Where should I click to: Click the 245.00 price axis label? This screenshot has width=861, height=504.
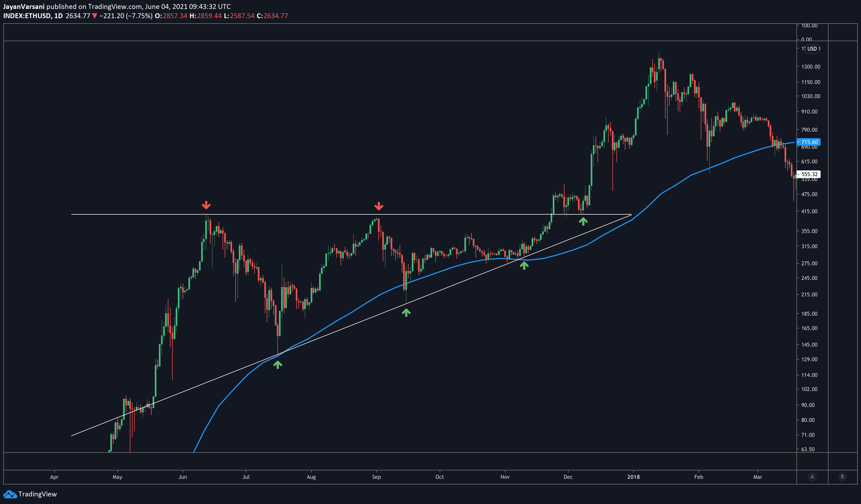click(x=809, y=278)
